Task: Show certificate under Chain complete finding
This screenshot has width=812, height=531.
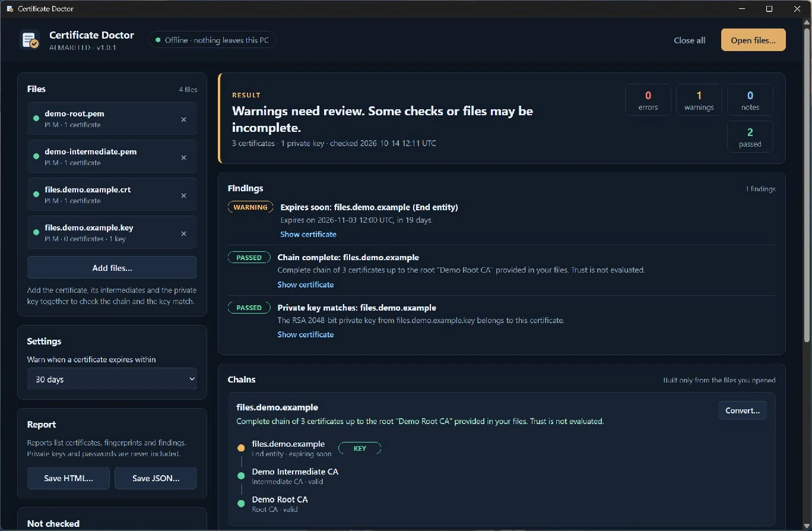Action: coord(306,285)
